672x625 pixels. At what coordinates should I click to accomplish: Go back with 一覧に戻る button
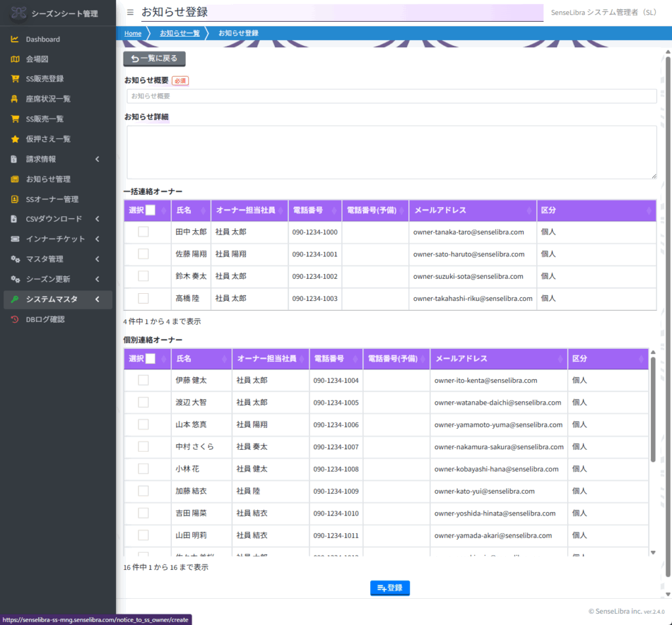(x=154, y=58)
